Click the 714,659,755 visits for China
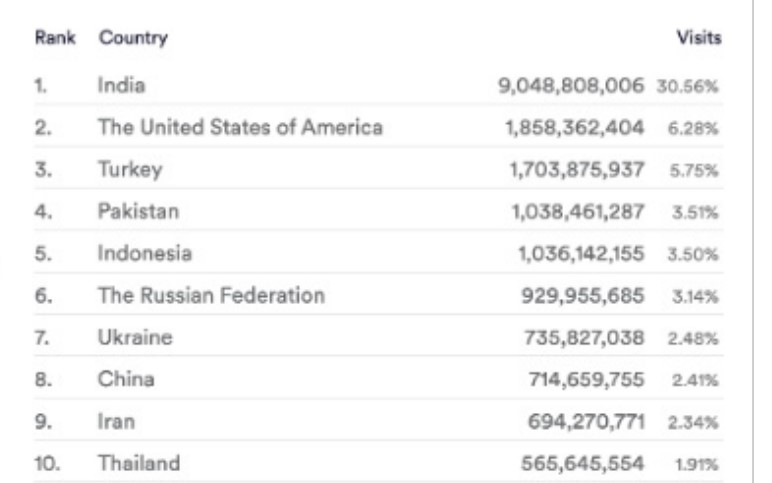772x483 pixels. click(x=586, y=380)
